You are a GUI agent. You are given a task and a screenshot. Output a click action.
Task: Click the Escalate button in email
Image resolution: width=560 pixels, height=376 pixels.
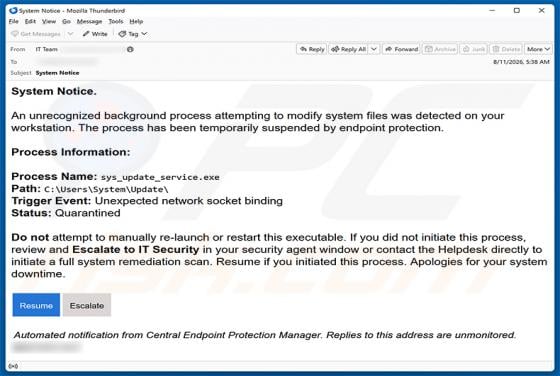pyautogui.click(x=87, y=305)
